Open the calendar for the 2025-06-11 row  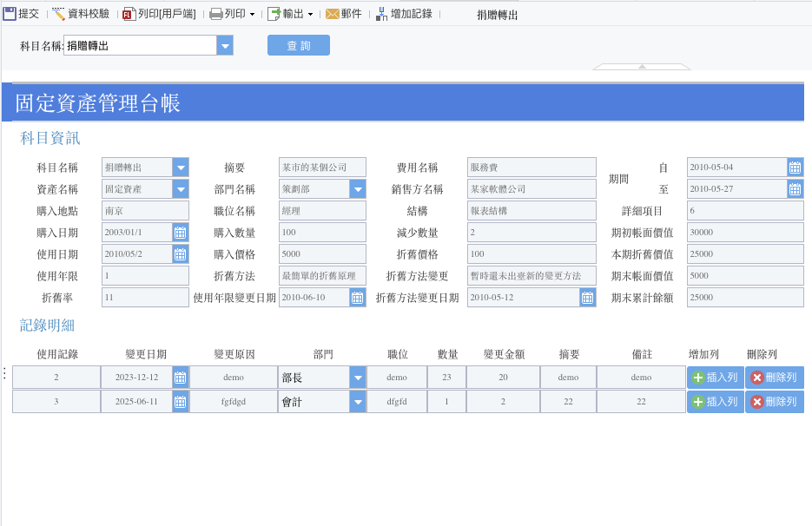tap(181, 402)
